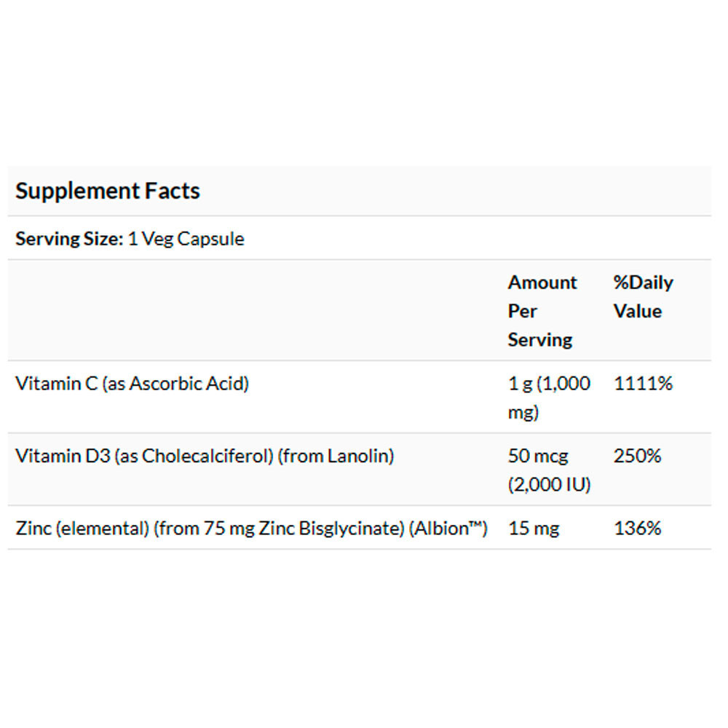
Task: Click the 15 mg zinc amount
Action: (534, 529)
